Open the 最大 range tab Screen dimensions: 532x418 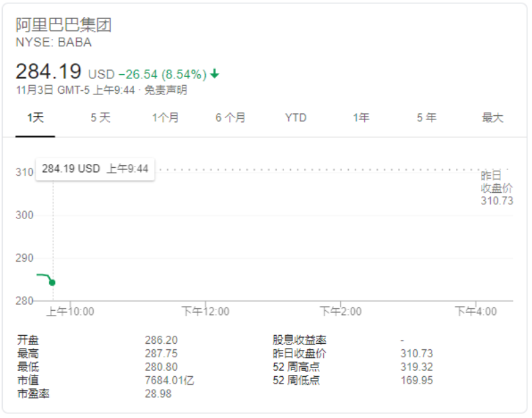click(492, 118)
